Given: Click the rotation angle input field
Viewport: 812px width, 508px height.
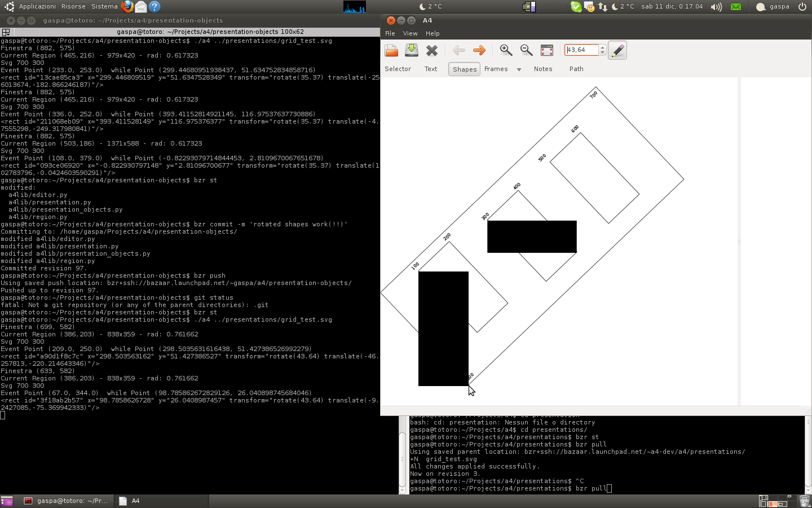Looking at the screenshot, I should 581,50.
